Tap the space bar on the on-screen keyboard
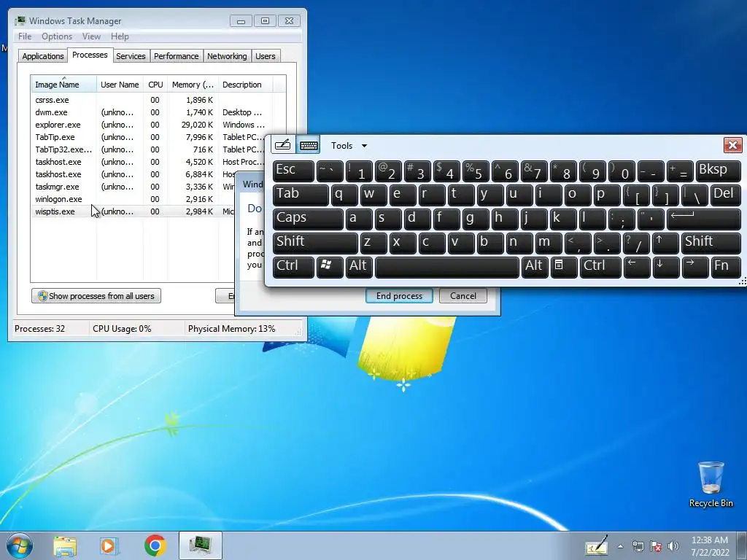Viewport: 747px width, 560px height. pos(447,267)
